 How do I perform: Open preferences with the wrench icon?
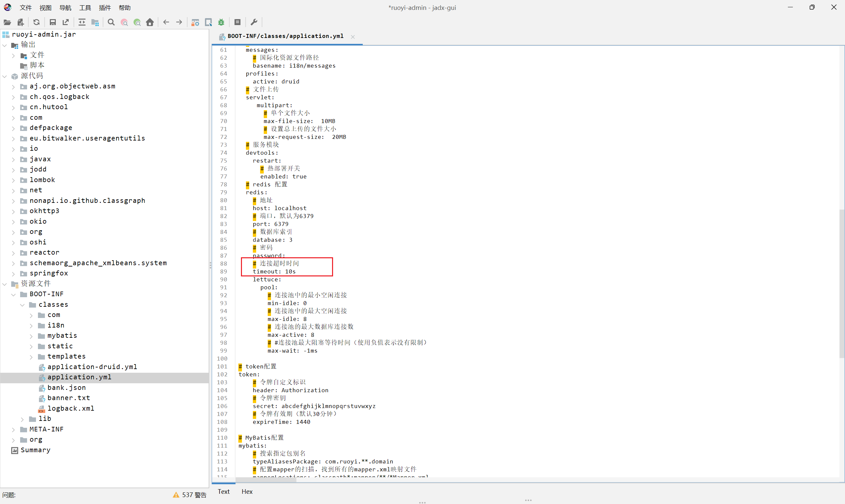point(254,22)
